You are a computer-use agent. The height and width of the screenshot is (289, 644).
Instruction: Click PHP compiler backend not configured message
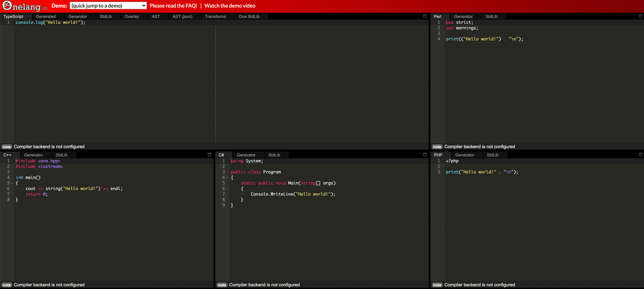(x=480, y=285)
